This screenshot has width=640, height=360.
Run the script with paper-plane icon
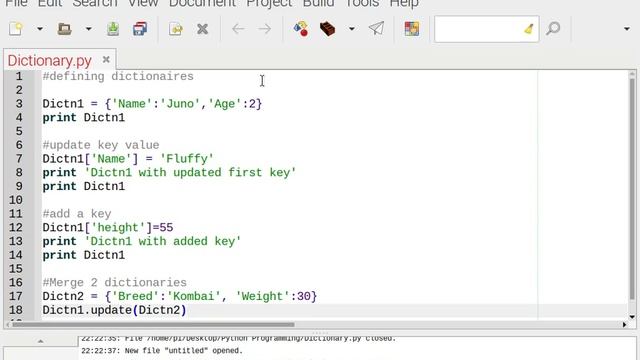point(376,29)
